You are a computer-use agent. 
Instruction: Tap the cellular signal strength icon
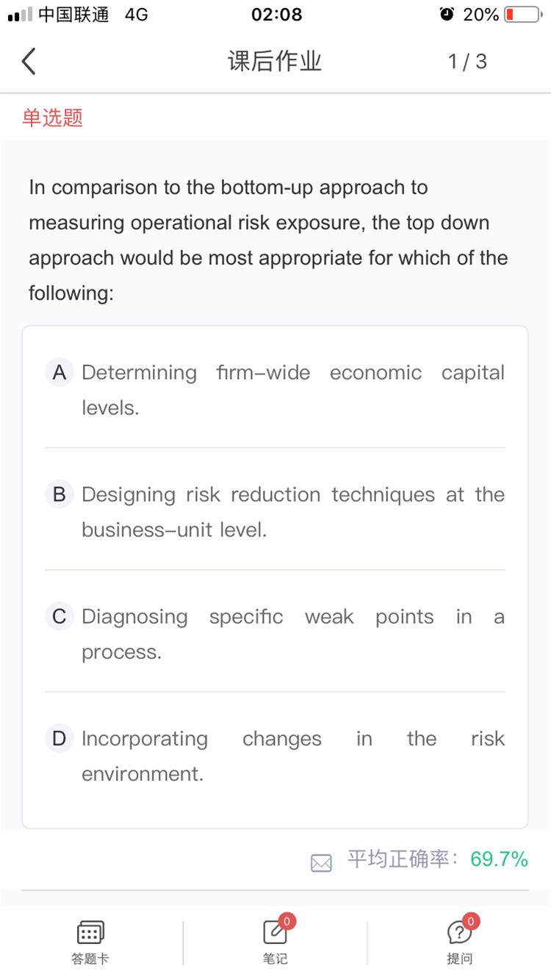pos(19,15)
